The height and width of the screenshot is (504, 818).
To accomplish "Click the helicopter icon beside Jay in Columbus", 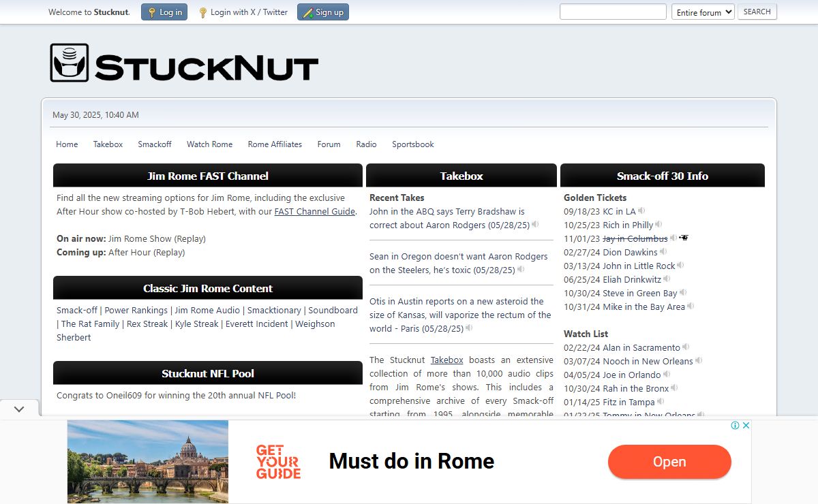I will (x=684, y=238).
